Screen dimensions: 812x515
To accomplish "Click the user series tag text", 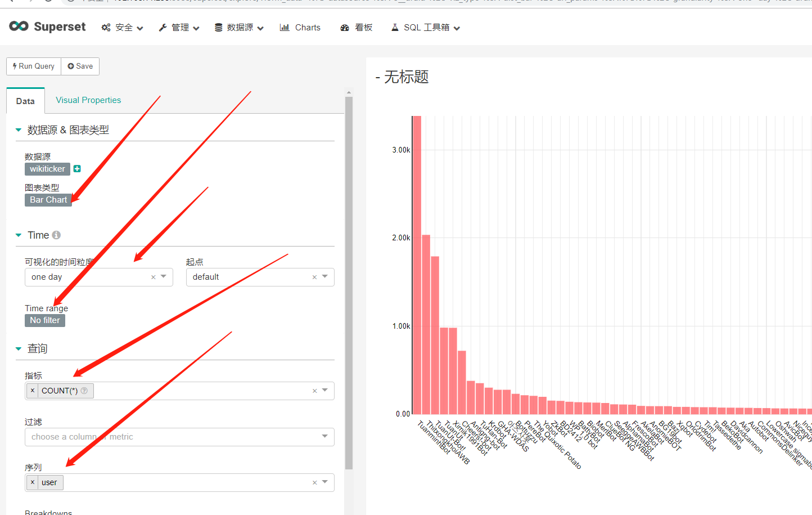I will pos(49,482).
